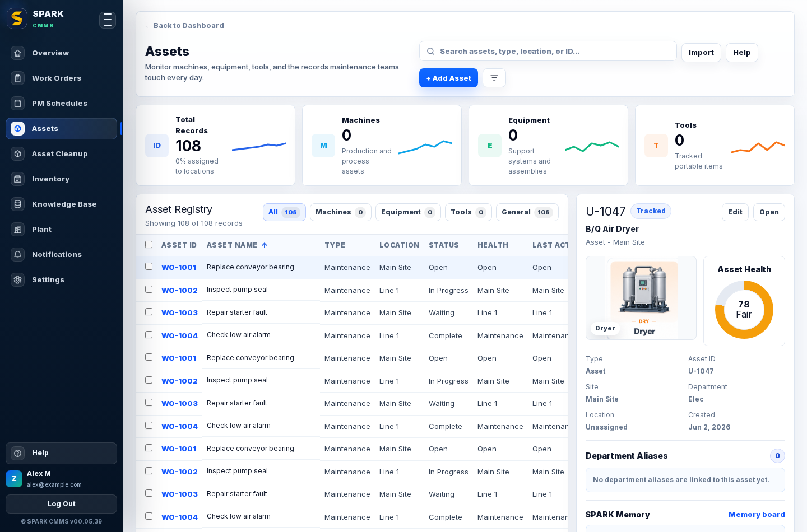Check first WO-1003 Repair starter fault row
807x532 pixels.
(x=149, y=312)
